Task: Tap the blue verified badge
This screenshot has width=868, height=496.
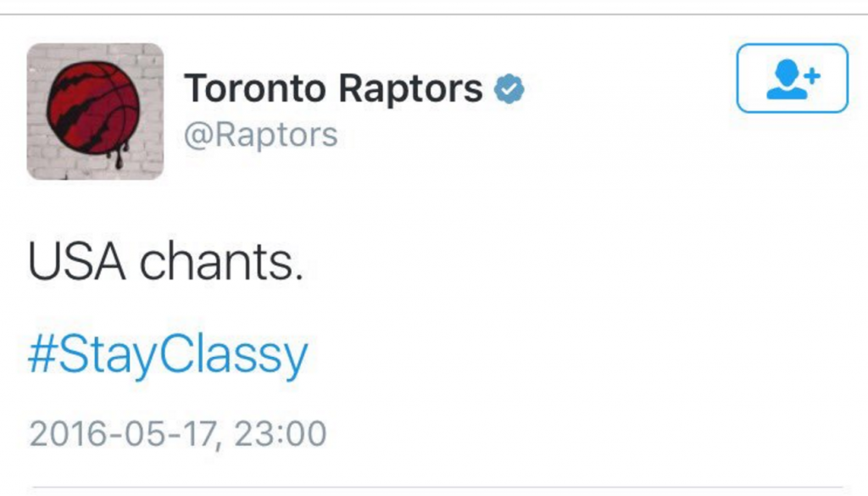Action: pyautogui.click(x=509, y=88)
